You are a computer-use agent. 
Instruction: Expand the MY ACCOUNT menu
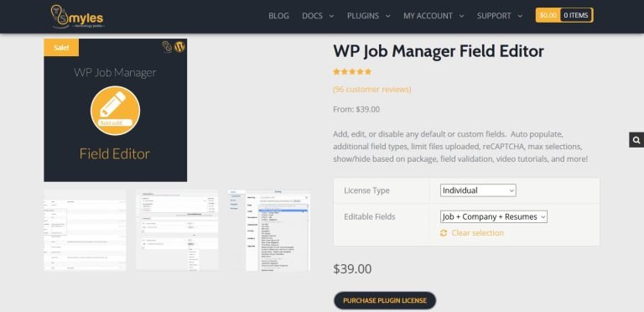434,16
